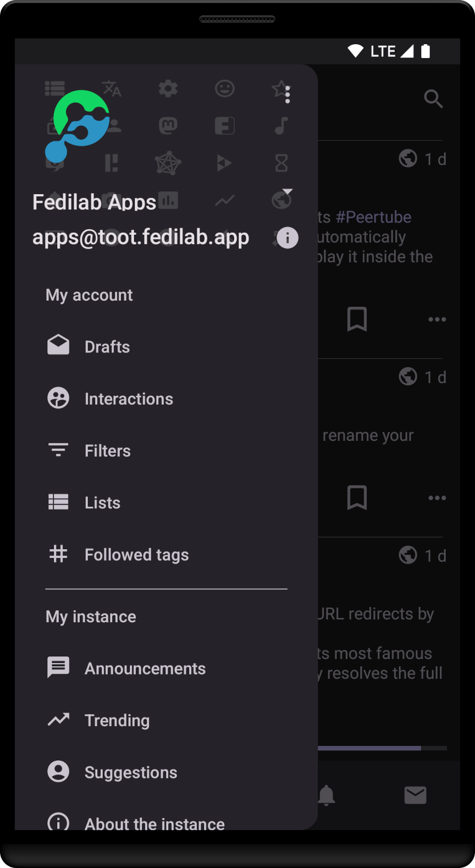The image size is (475, 868).
Task: Click the account info icon
Action: point(287,238)
